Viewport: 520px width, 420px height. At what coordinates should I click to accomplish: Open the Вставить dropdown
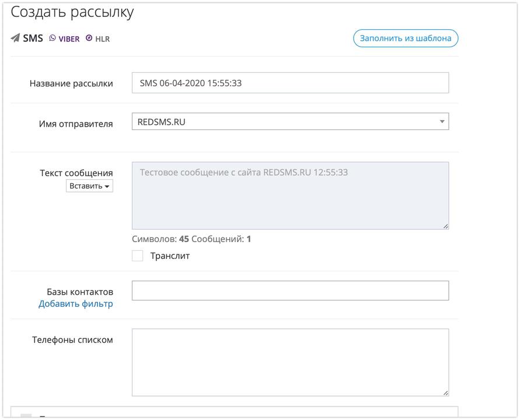89,186
